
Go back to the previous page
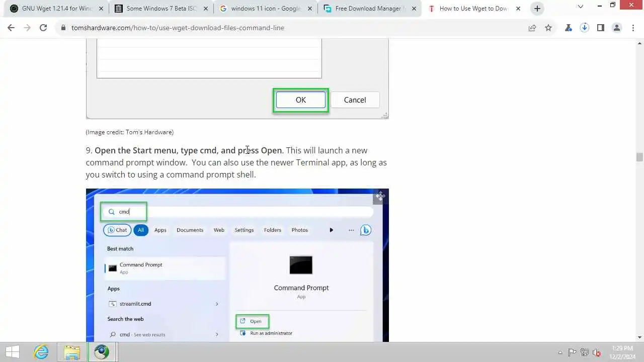click(x=11, y=28)
